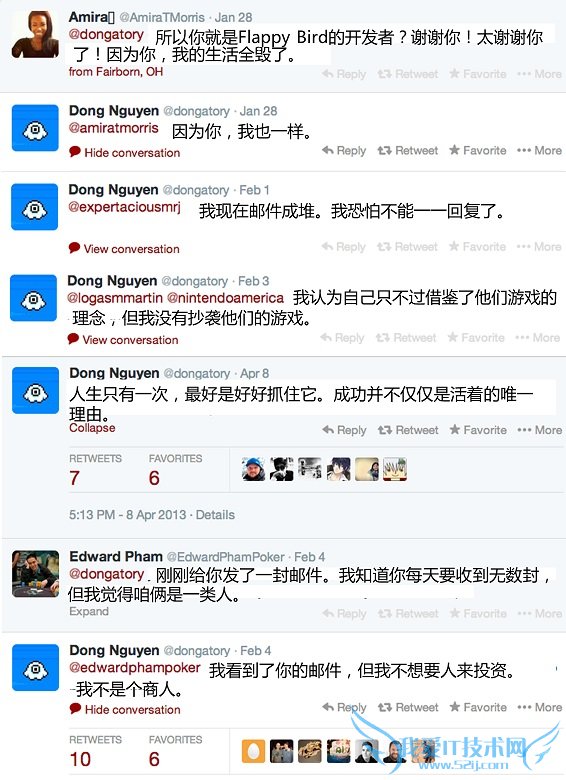
Task: Favorite Dong Nguyen's Jan 28 reply
Action: (477, 150)
